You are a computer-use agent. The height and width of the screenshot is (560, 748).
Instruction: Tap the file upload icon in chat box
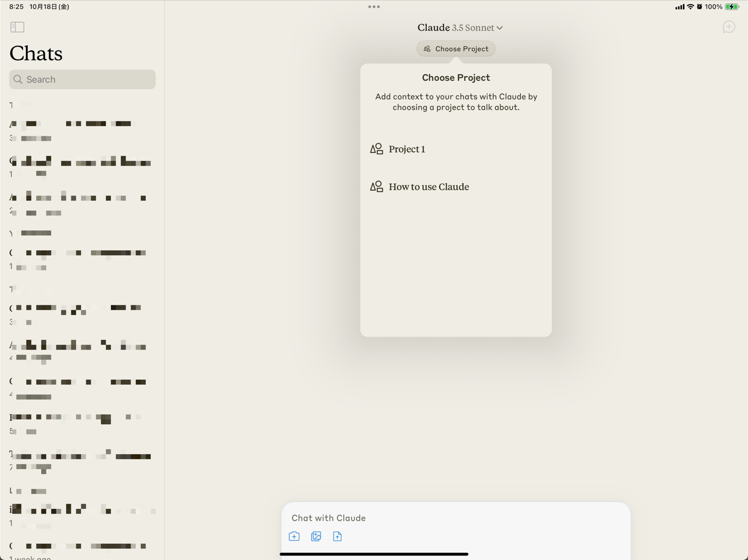(337, 536)
